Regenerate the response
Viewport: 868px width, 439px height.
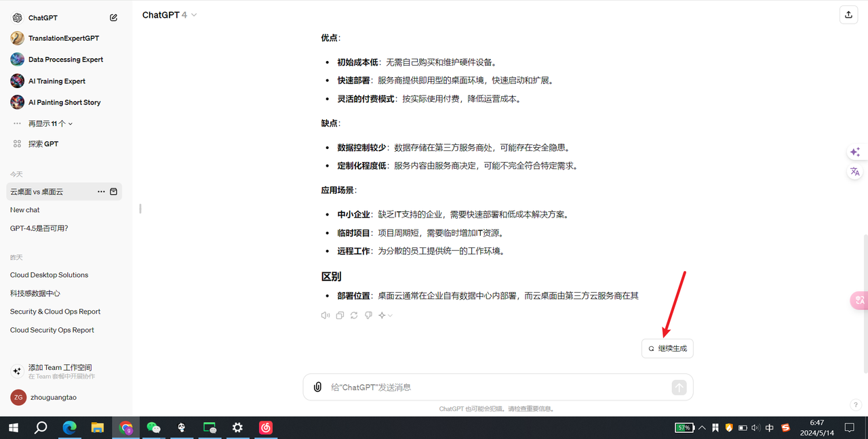[353, 315]
